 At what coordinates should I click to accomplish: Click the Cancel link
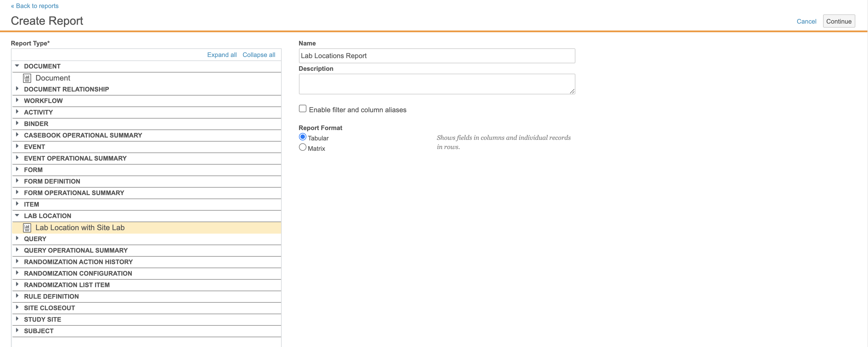[806, 22]
